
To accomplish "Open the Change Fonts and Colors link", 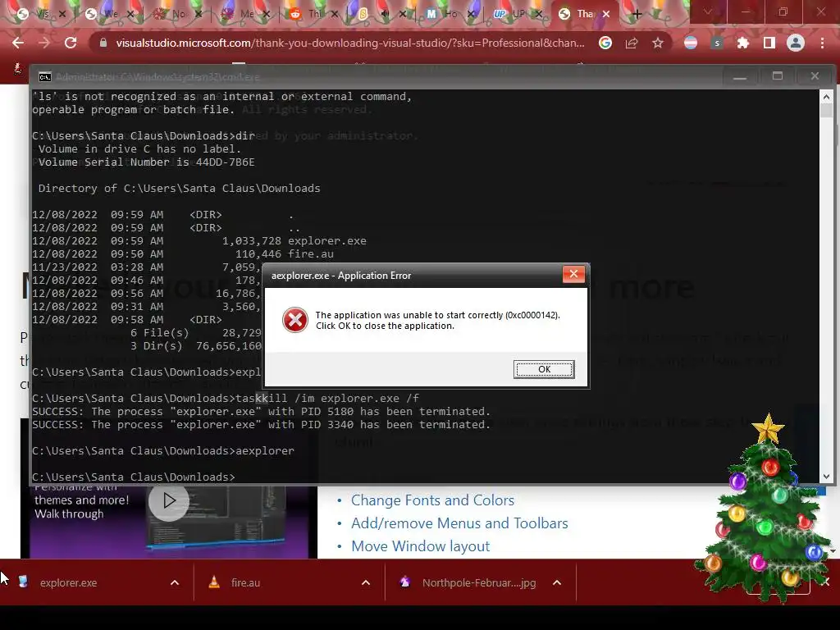I will (432, 500).
